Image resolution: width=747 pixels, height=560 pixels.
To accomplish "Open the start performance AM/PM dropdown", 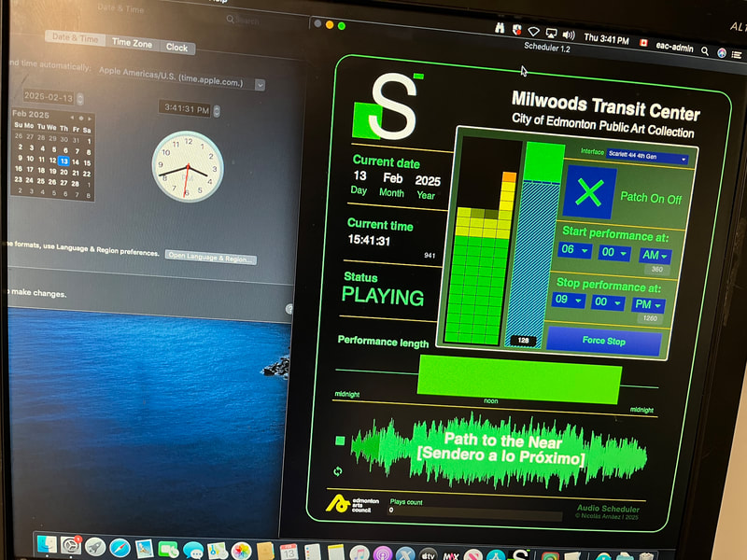I will pos(655,255).
